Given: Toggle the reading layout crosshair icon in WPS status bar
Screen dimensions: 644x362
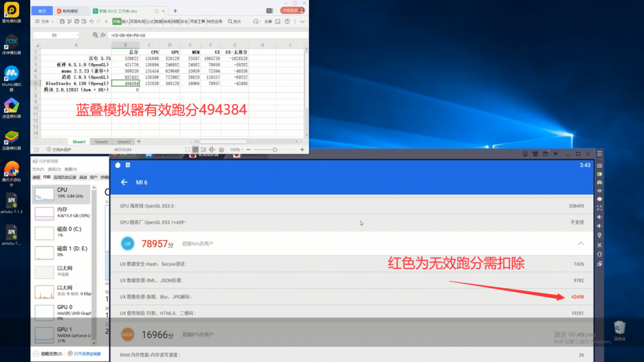Looking at the screenshot, I should (x=212, y=150).
